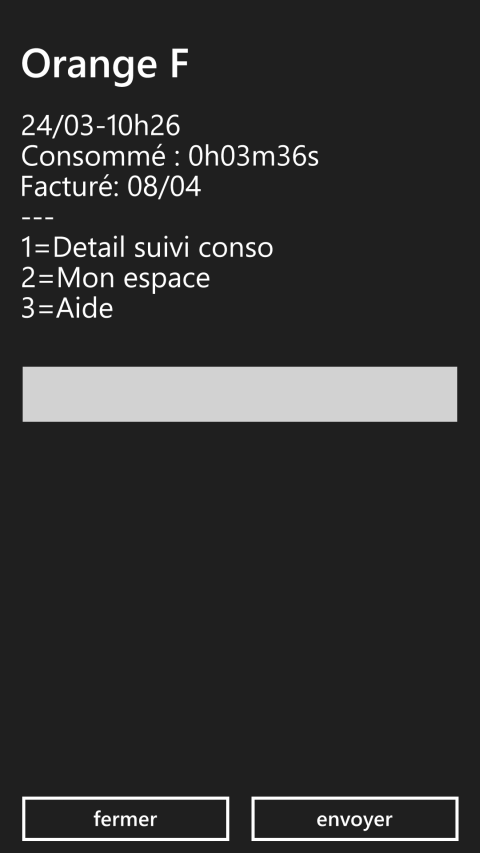Tap the envoyer button
480x853 pixels.
[x=354, y=819]
